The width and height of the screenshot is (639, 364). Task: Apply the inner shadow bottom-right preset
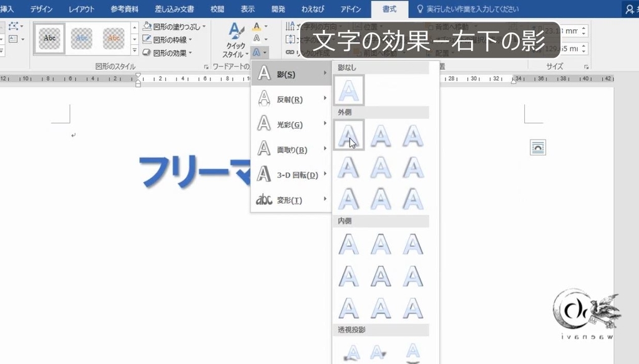coord(413,309)
